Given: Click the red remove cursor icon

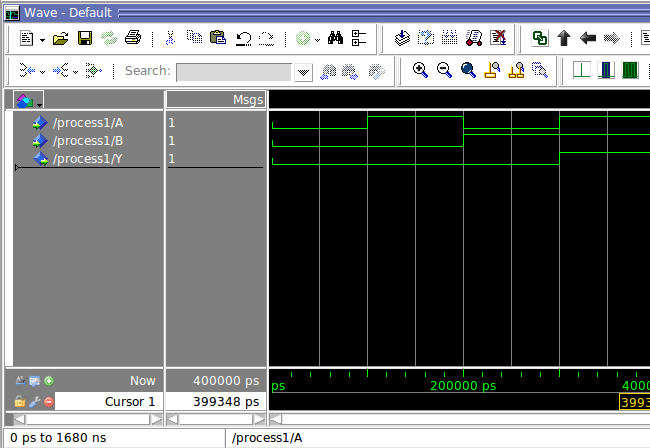Looking at the screenshot, I should [x=49, y=402].
